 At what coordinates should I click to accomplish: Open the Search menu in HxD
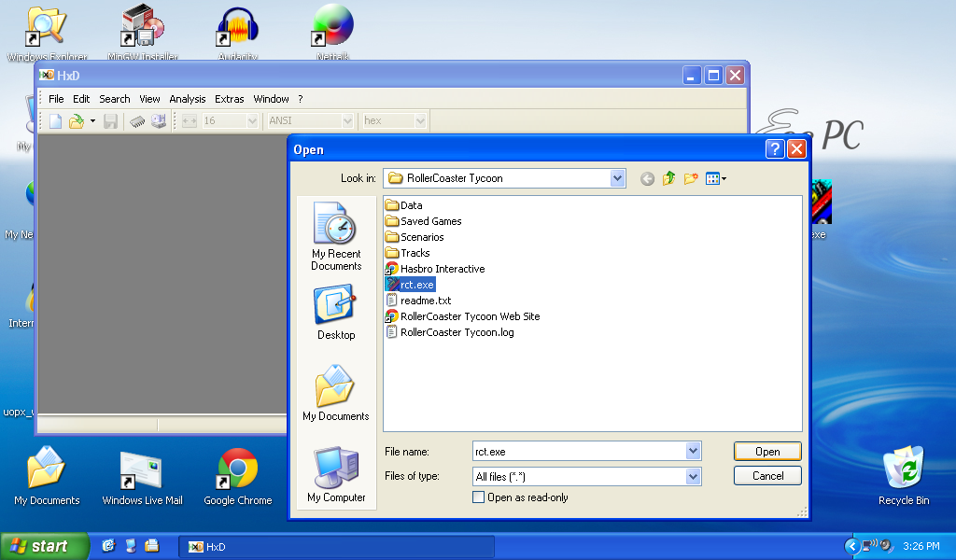tap(115, 99)
